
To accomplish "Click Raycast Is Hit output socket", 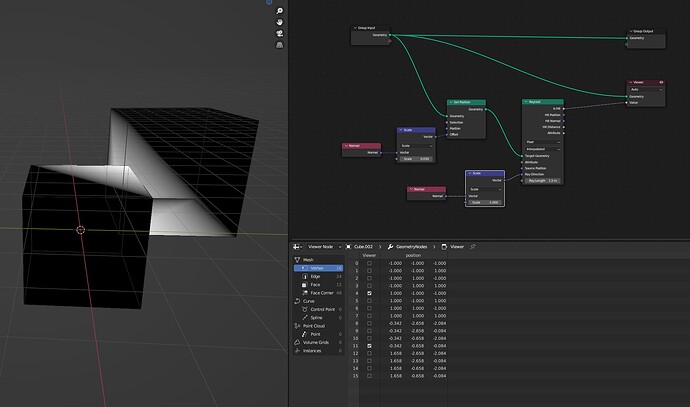I will click(564, 108).
